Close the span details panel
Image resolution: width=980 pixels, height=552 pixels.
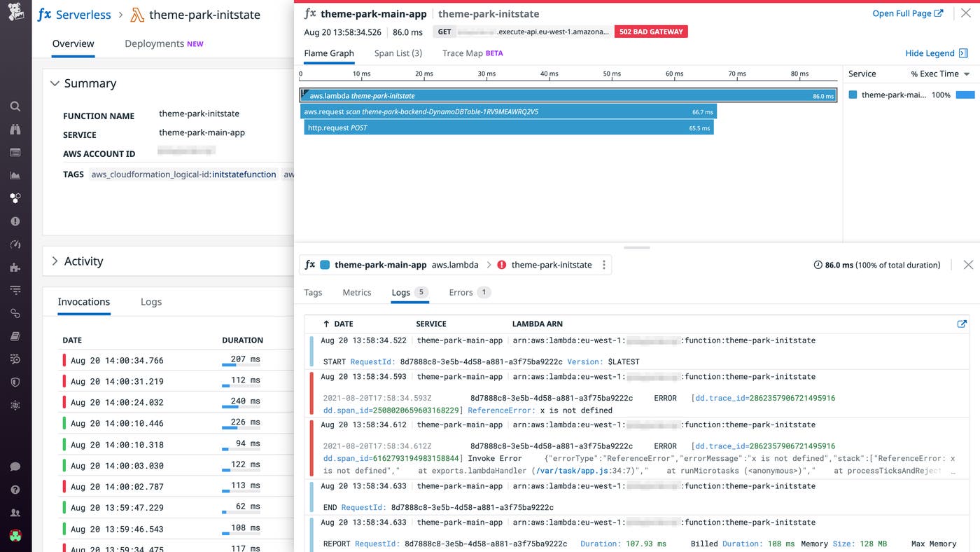[968, 265]
